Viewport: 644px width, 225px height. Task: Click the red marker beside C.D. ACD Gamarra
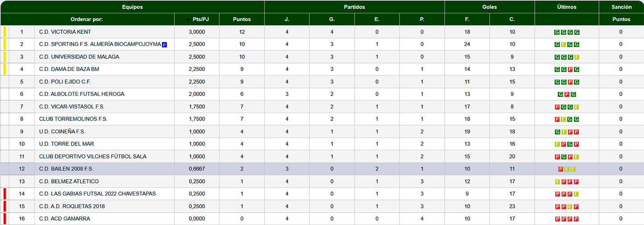pos(4,219)
